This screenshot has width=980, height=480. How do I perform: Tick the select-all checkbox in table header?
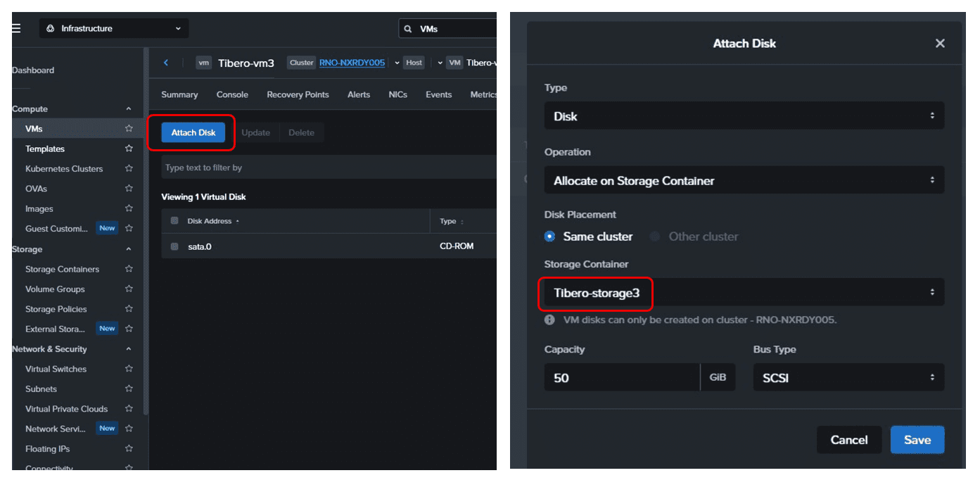(x=174, y=221)
